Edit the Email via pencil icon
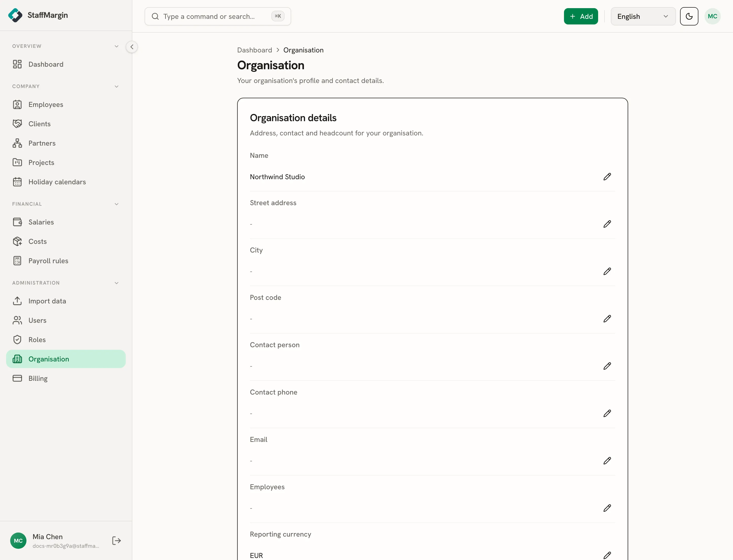 click(607, 461)
